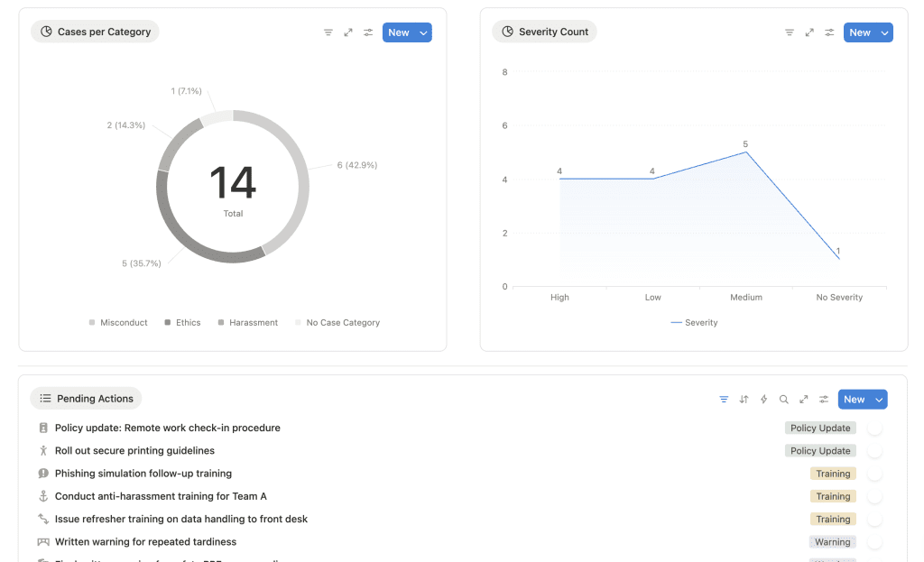Mark Phishing simulation follow-up training done

coord(874,474)
